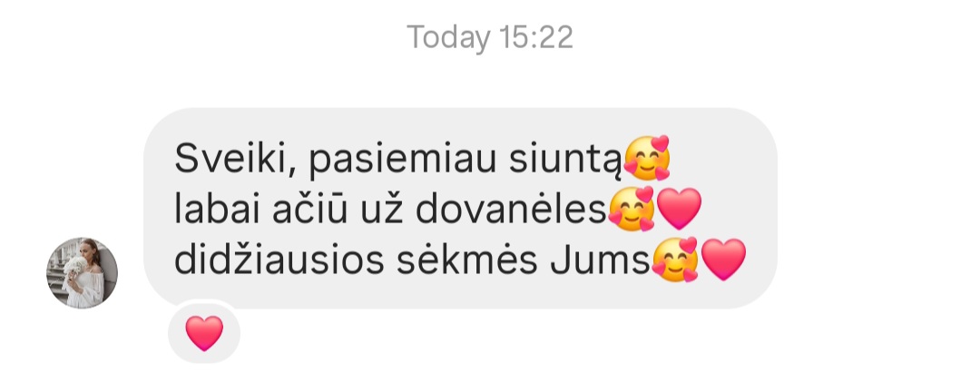The width and height of the screenshot is (980, 382).
Task: Select the word 'dovanėles' in the message
Action: click(x=511, y=210)
